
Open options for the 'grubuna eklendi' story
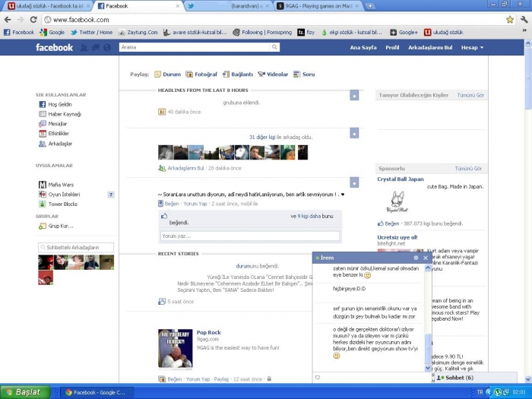[x=354, y=96]
